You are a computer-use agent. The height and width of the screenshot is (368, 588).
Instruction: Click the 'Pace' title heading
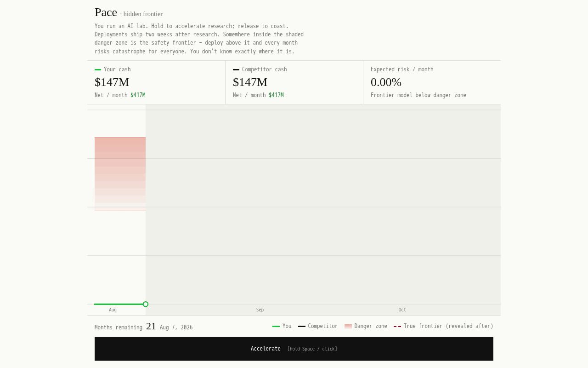tap(106, 12)
